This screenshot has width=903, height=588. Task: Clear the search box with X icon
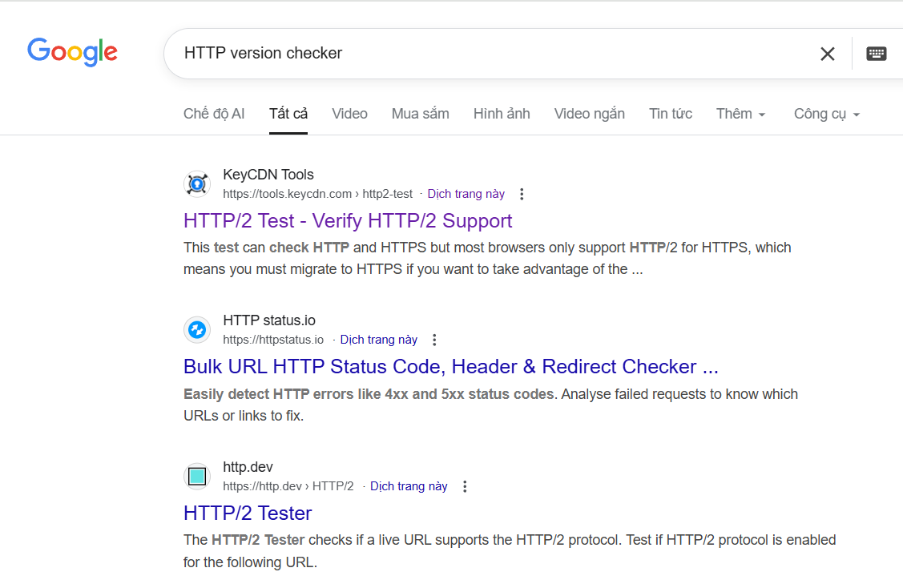tap(827, 54)
